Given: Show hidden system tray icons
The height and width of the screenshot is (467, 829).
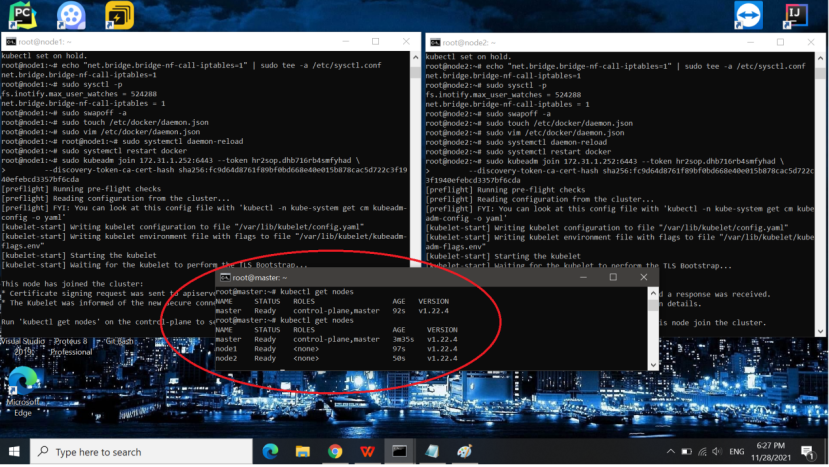Looking at the screenshot, I should pyautogui.click(x=670, y=452).
